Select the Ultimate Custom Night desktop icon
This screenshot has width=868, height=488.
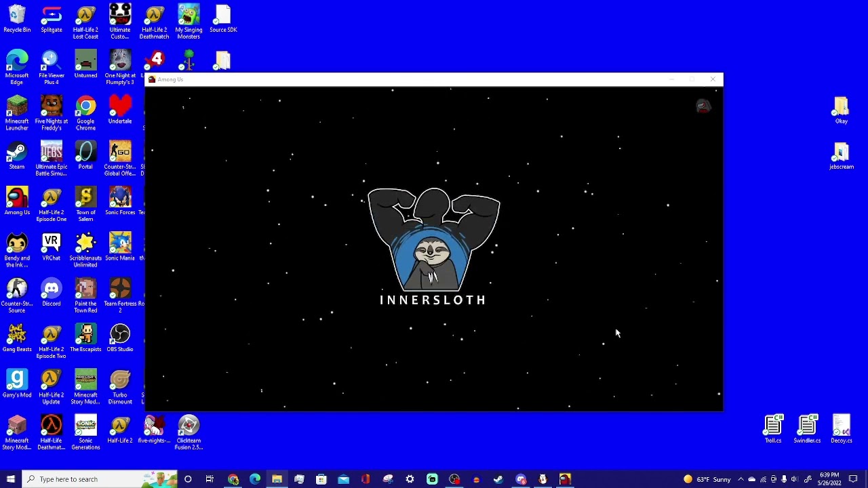point(120,22)
